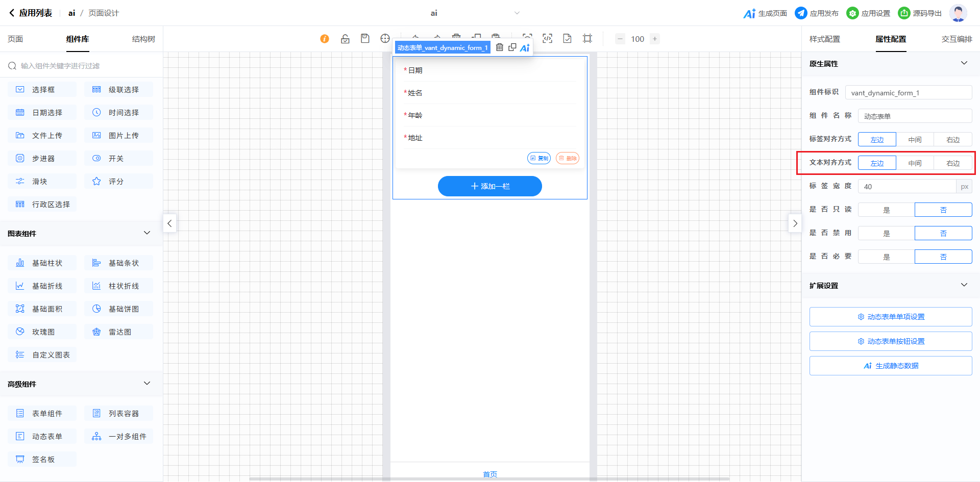Collapse the 图表组件 section
The width and height of the screenshot is (980, 482).
click(x=147, y=233)
